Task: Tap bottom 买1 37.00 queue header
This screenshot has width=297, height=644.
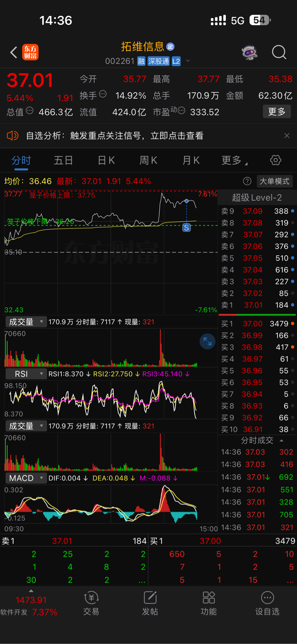Action: tap(223, 541)
